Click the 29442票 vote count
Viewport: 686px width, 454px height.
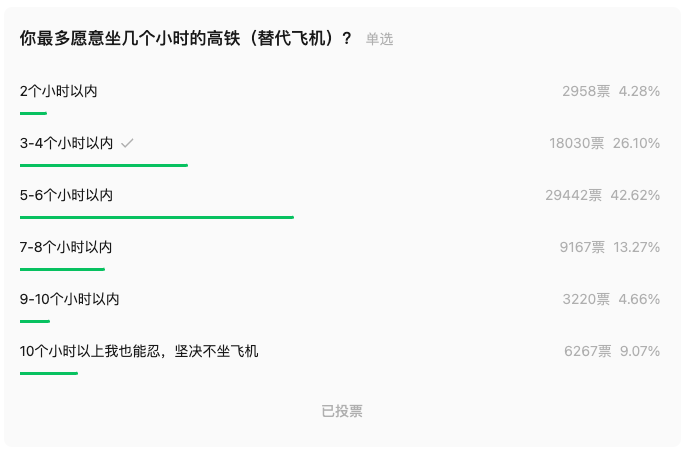(574, 195)
